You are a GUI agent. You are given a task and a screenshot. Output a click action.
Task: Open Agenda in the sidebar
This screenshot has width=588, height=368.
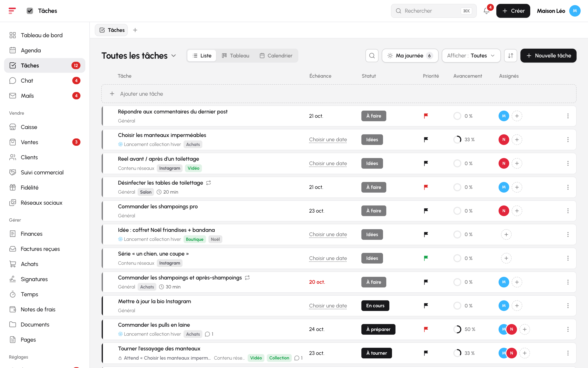click(45, 50)
